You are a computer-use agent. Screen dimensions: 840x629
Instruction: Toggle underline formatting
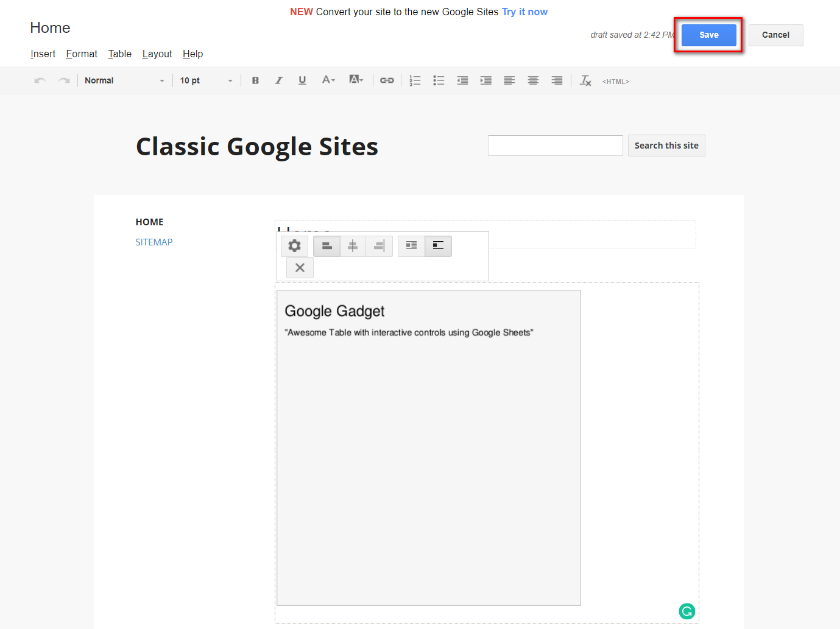[x=302, y=80]
